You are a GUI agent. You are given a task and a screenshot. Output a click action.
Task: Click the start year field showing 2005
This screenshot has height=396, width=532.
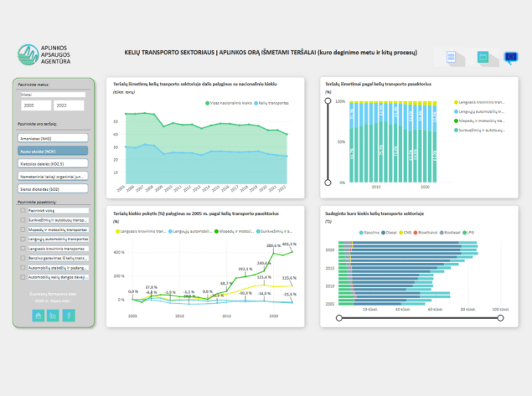coord(36,105)
